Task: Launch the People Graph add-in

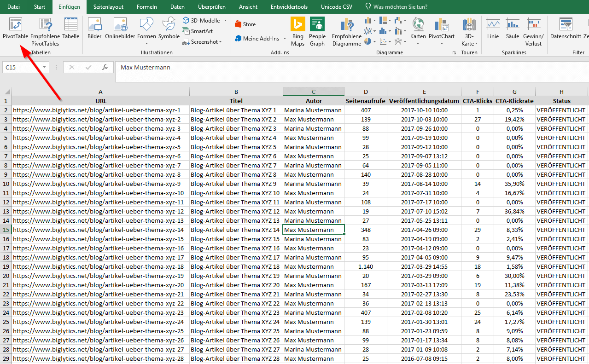Action: (x=317, y=32)
